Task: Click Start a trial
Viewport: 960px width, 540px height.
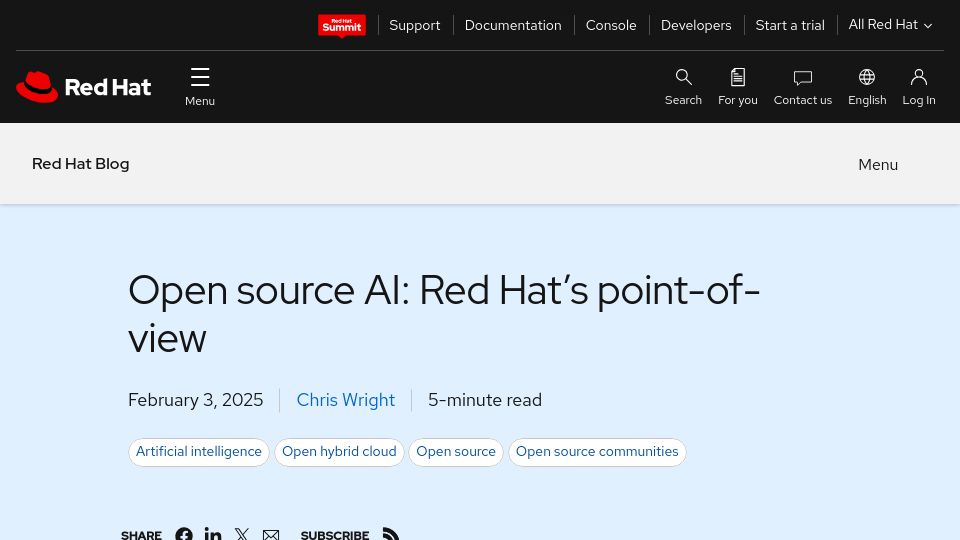Action: [790, 25]
